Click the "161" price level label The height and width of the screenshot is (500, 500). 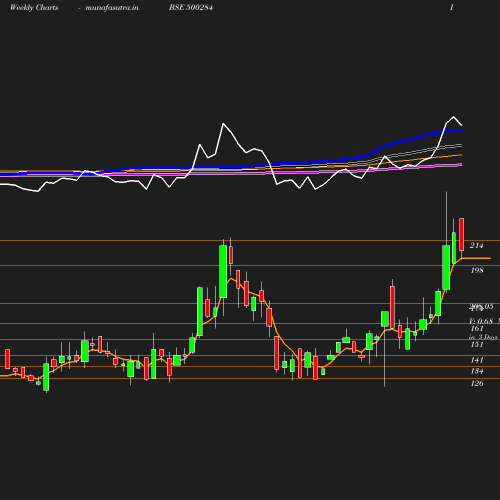pyautogui.click(x=477, y=329)
